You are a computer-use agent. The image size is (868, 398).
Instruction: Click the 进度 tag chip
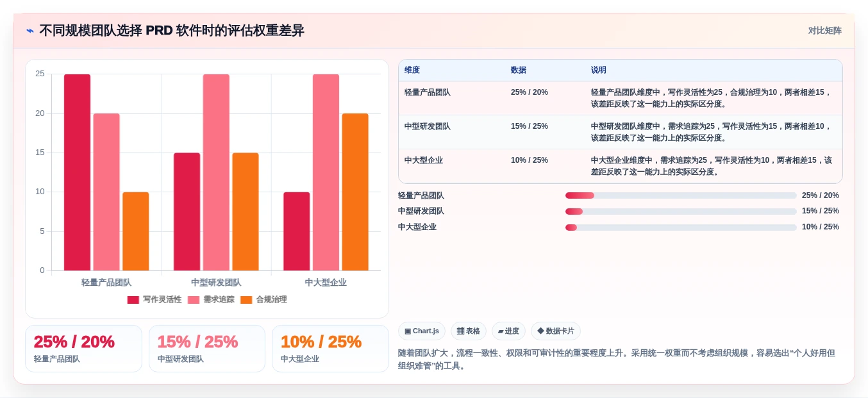[508, 331]
